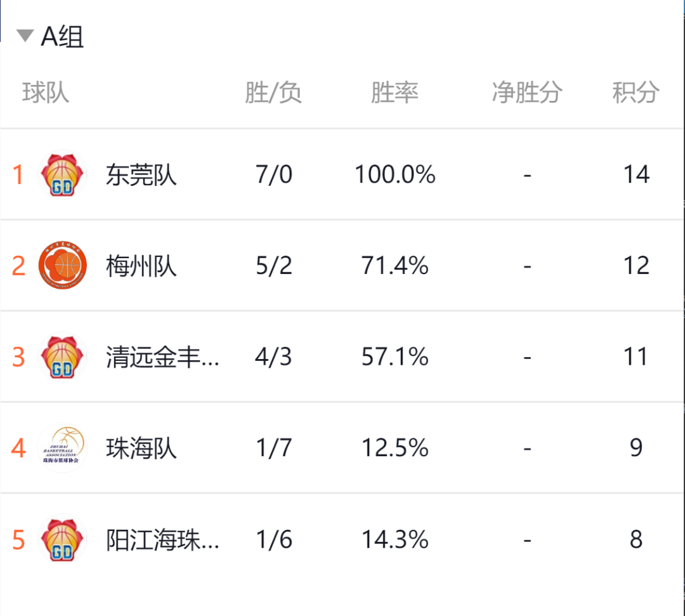Click the 梅州队 orange basketball logo

point(62,265)
